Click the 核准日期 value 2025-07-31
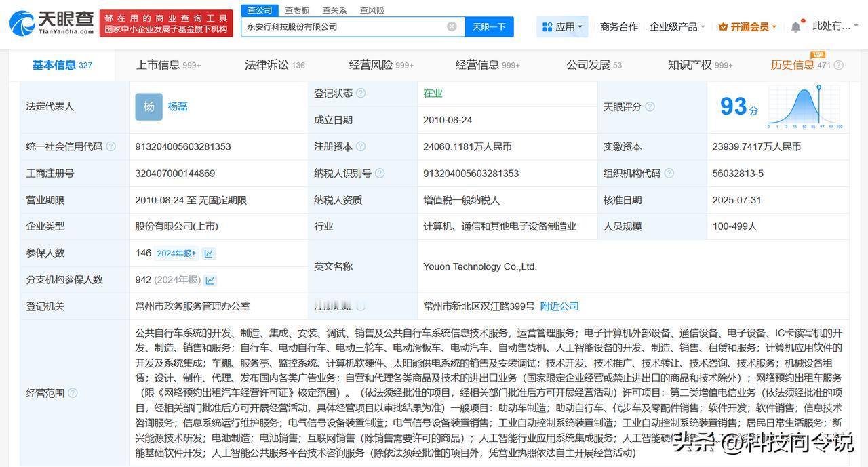The height and width of the screenshot is (467, 868). [x=737, y=200]
